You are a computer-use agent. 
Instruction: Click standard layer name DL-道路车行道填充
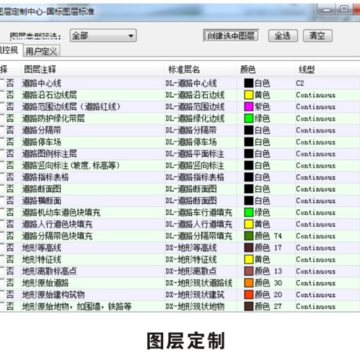click(199, 212)
